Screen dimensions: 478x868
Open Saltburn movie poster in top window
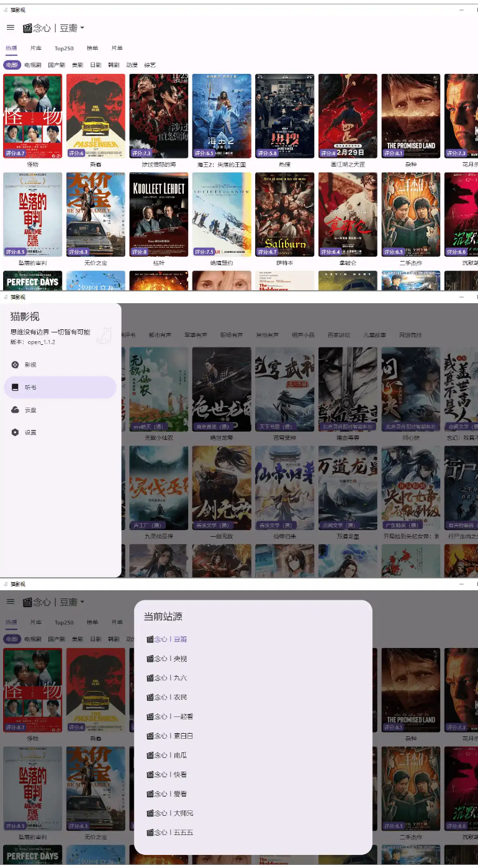pyautogui.click(x=284, y=214)
